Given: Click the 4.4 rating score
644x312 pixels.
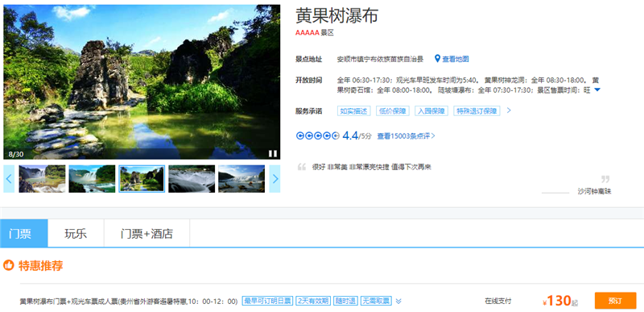Looking at the screenshot, I should pos(350,135).
